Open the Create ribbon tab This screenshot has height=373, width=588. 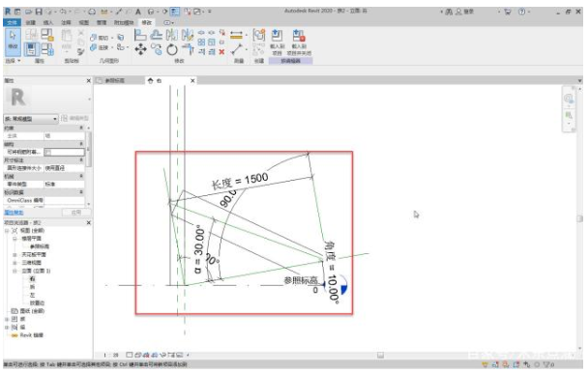[30, 22]
